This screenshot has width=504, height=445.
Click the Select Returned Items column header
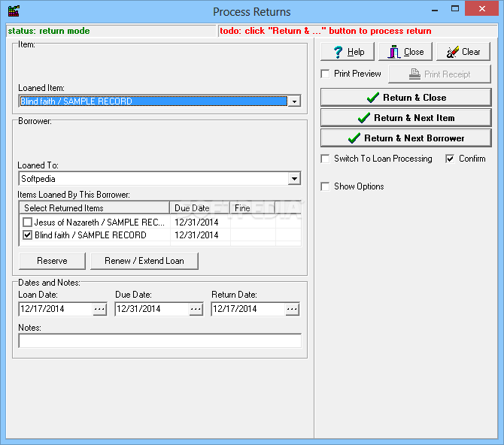click(x=95, y=208)
